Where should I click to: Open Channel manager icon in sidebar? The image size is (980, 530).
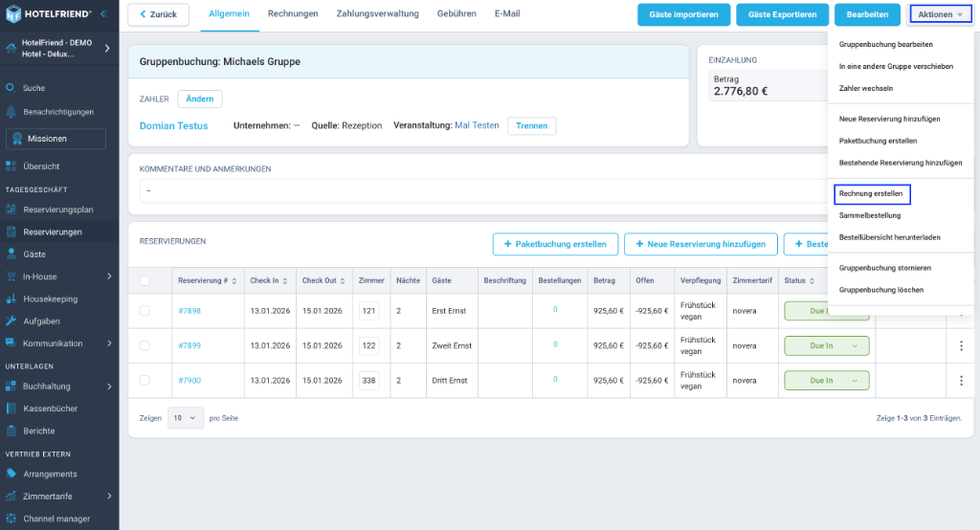tap(11, 519)
